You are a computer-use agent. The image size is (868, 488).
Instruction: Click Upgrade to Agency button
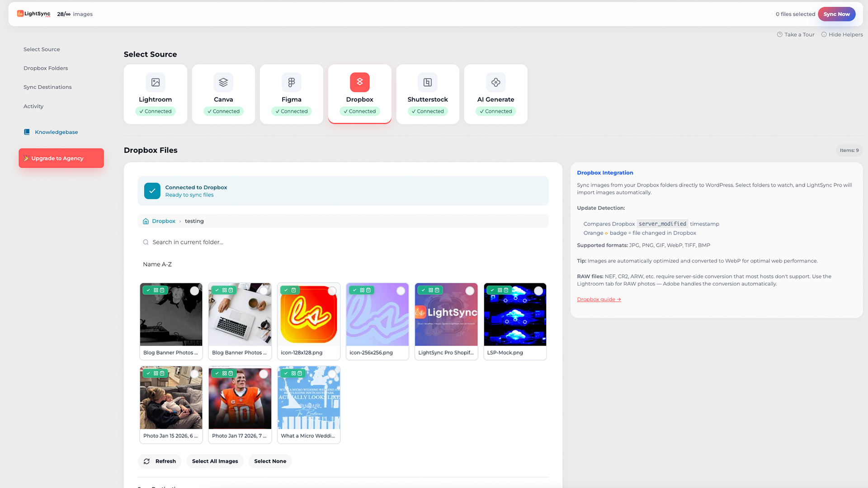point(61,158)
